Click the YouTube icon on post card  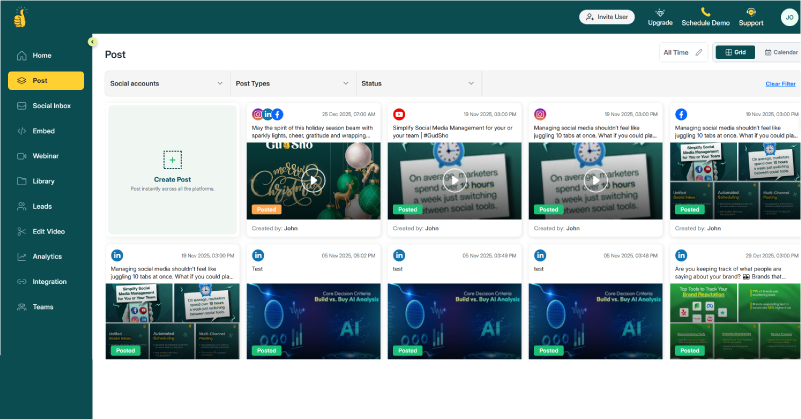(x=399, y=115)
